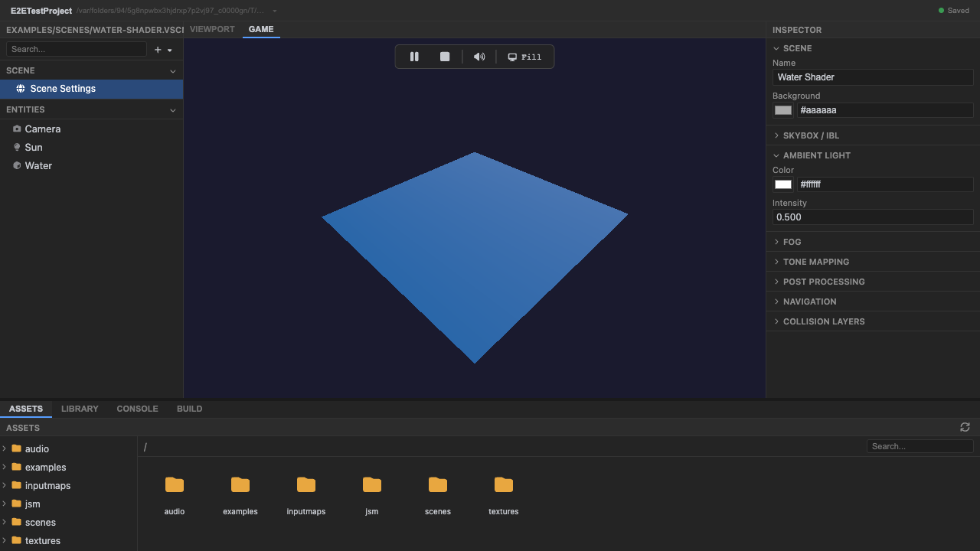
Task: Open the Fill display mode selector
Action: coord(525,57)
